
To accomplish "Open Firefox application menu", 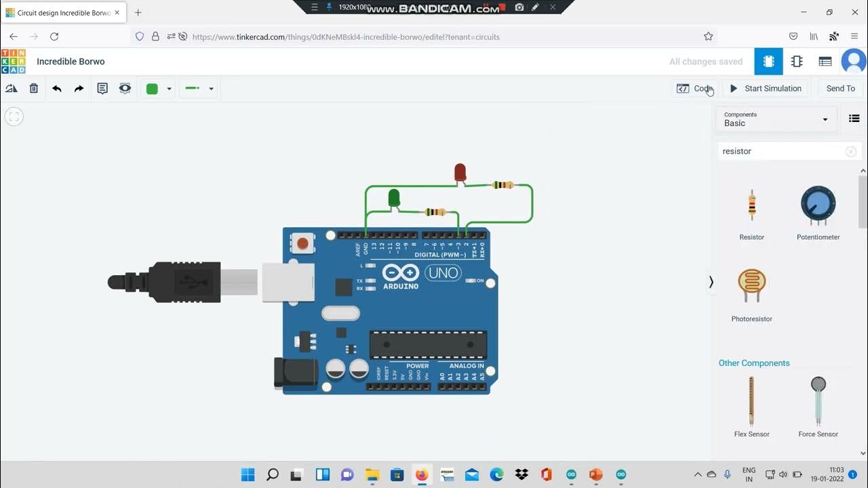I will 854,37.
